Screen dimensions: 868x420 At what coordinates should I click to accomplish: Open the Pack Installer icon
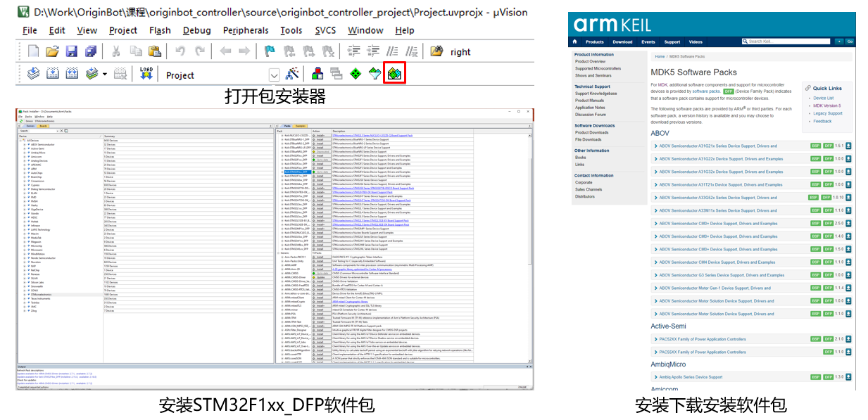(395, 73)
